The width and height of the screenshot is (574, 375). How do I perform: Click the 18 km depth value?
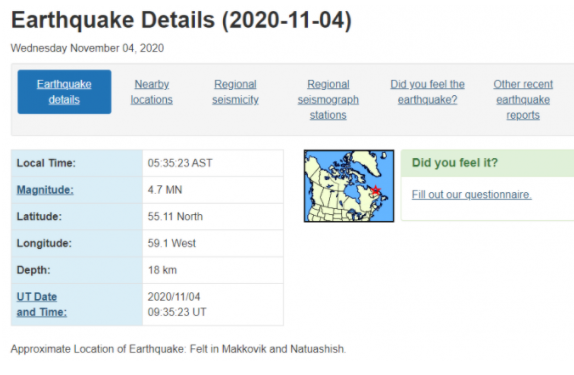[162, 270]
